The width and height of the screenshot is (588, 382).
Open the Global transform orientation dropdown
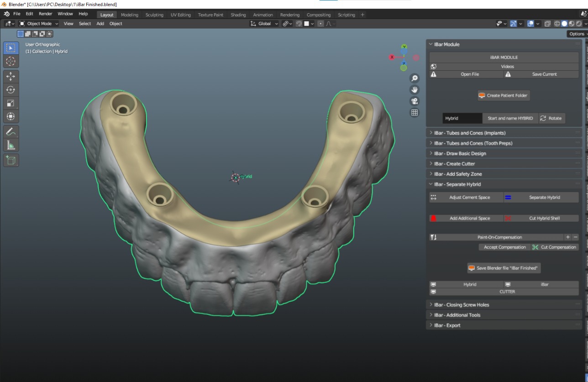click(265, 24)
